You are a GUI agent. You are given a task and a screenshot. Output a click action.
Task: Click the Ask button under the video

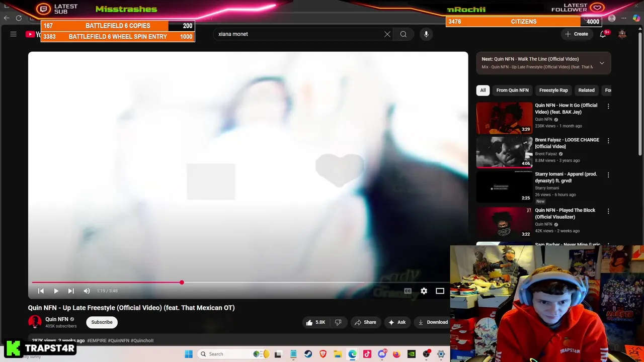point(396,322)
